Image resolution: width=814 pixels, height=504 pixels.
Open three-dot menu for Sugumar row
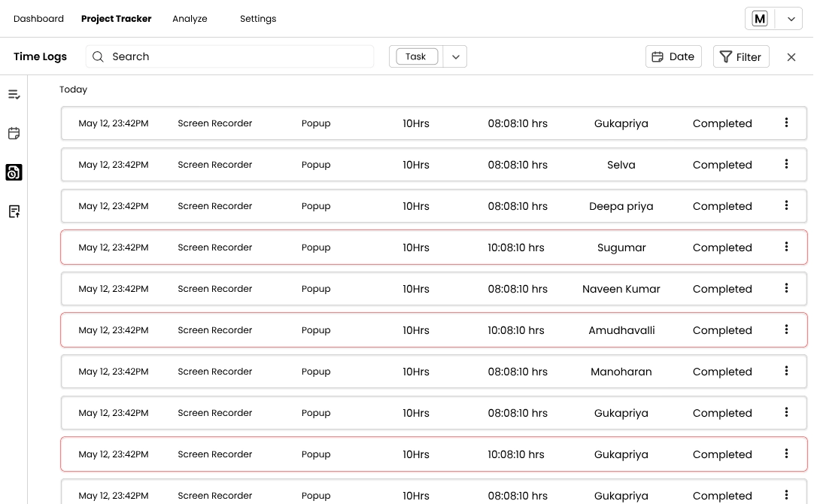(x=786, y=247)
